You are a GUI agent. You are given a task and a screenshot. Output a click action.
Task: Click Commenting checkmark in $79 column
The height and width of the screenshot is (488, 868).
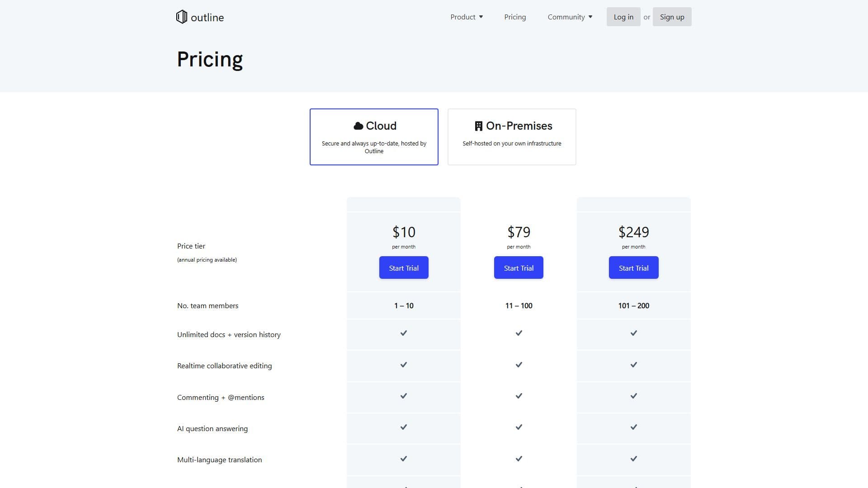pos(519,396)
